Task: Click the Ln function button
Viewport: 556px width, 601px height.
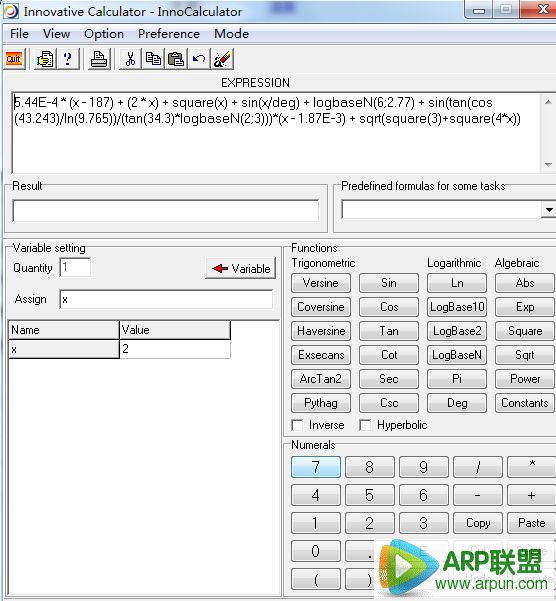Action: tap(457, 283)
